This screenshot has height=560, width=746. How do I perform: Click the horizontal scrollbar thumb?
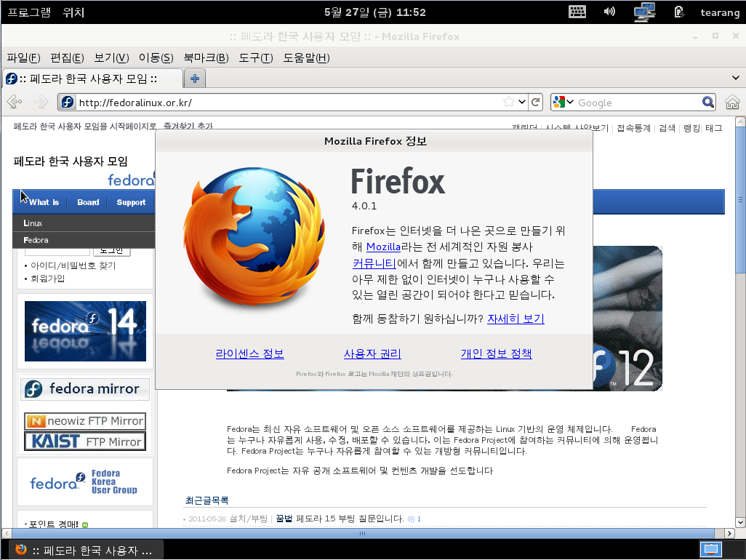(x=364, y=533)
